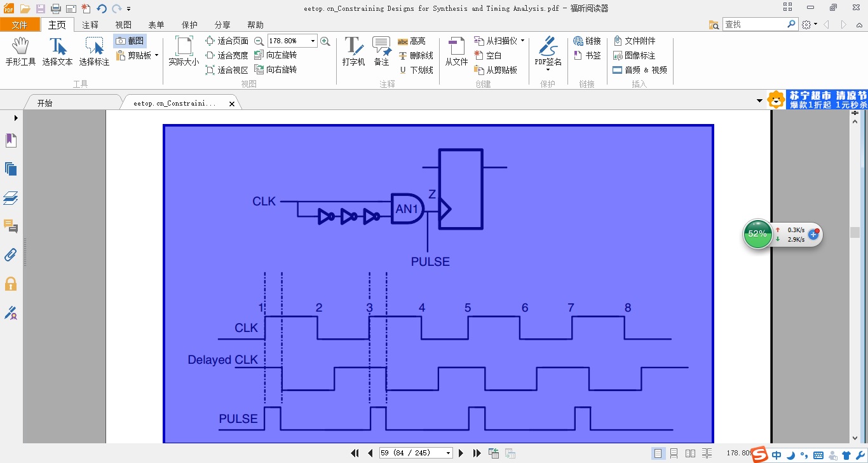The width and height of the screenshot is (868, 463).
Task: Click the Fit Width (适合宽度) button
Action: [x=227, y=55]
